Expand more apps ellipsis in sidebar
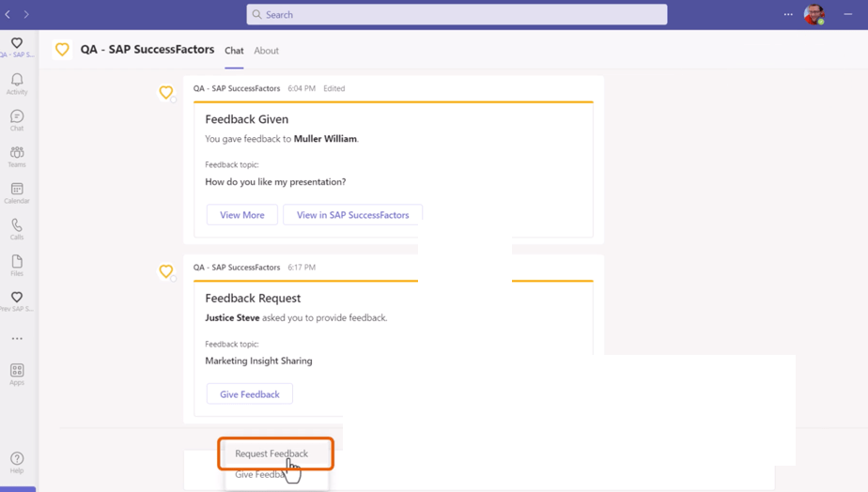The width and height of the screenshot is (868, 492). coord(17,339)
